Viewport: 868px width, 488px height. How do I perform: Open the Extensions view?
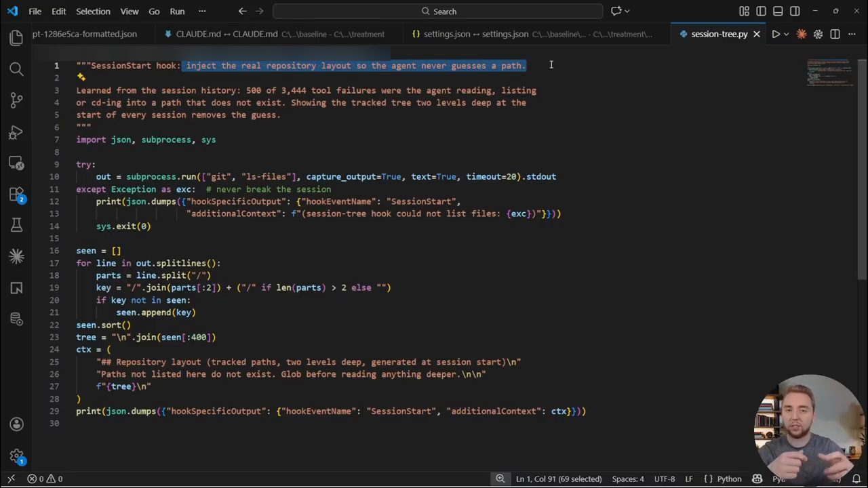point(16,195)
